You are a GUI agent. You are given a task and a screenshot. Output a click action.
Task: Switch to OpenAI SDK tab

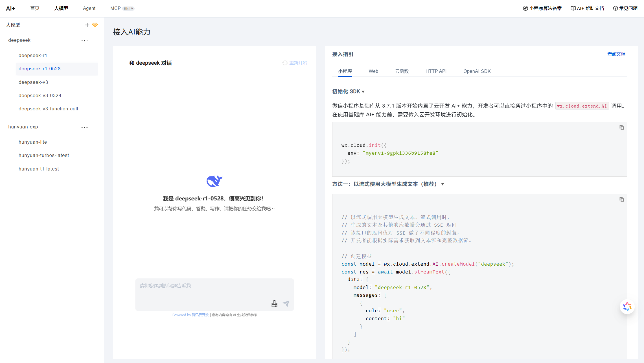[477, 71]
